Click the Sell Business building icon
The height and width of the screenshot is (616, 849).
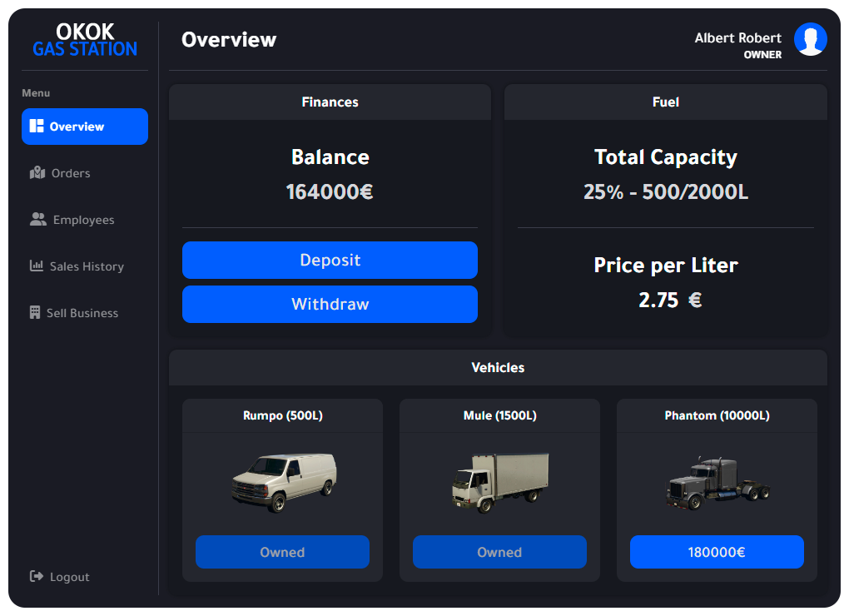(x=34, y=313)
